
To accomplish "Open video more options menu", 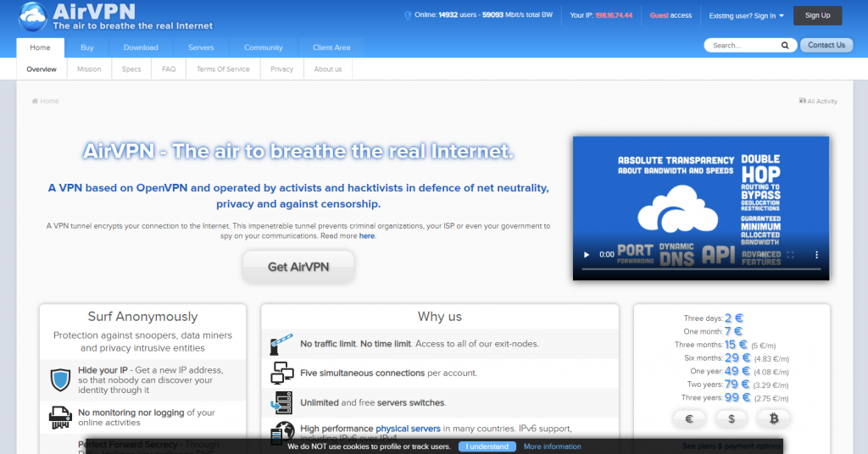I will pyautogui.click(x=816, y=254).
